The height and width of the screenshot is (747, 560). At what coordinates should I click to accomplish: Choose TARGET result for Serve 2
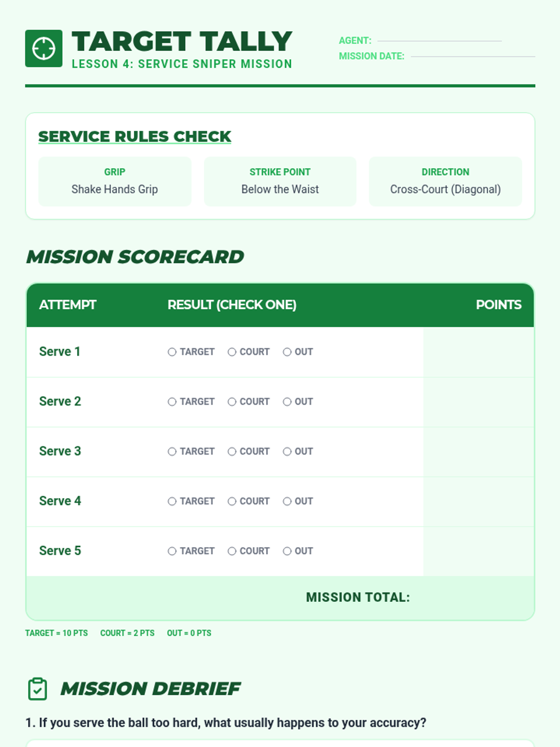click(172, 402)
